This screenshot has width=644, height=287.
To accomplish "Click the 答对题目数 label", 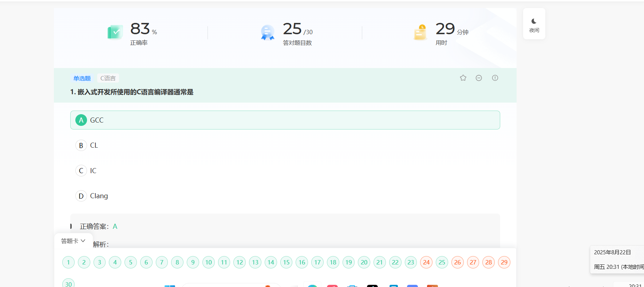I will pyautogui.click(x=297, y=43).
